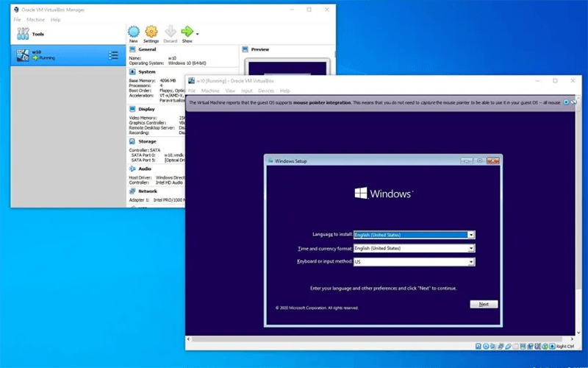Select the w10 Running virtual machine entry
Image resolution: width=588 pixels, height=368 pixels.
point(68,55)
